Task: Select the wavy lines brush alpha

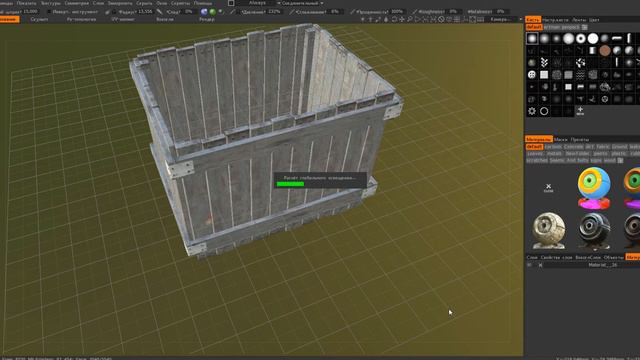Action: (x=580, y=75)
